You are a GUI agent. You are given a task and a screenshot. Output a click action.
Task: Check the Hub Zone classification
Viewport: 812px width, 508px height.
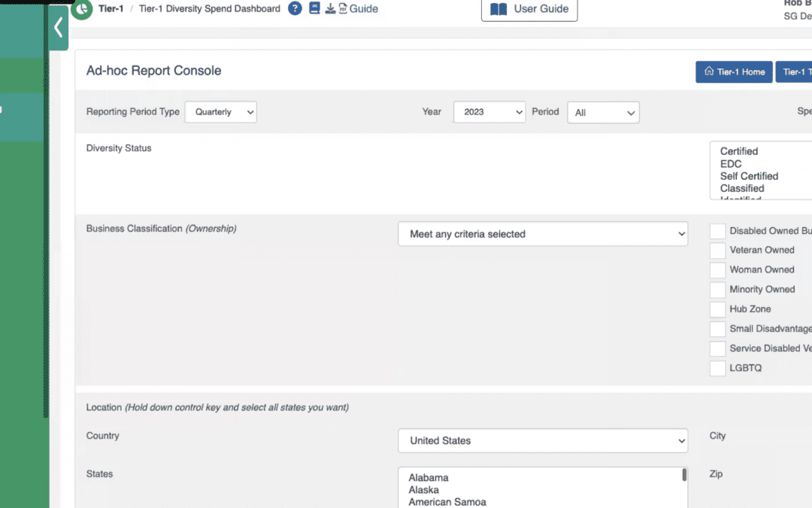point(717,309)
